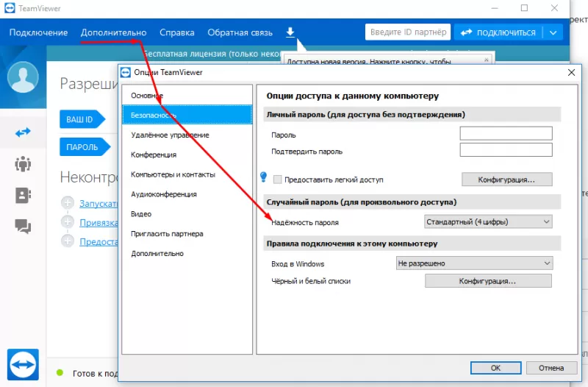Image resolution: width=588 pixels, height=387 pixels.
Task: Click Конфигурация button for easy access
Action: 506,180
